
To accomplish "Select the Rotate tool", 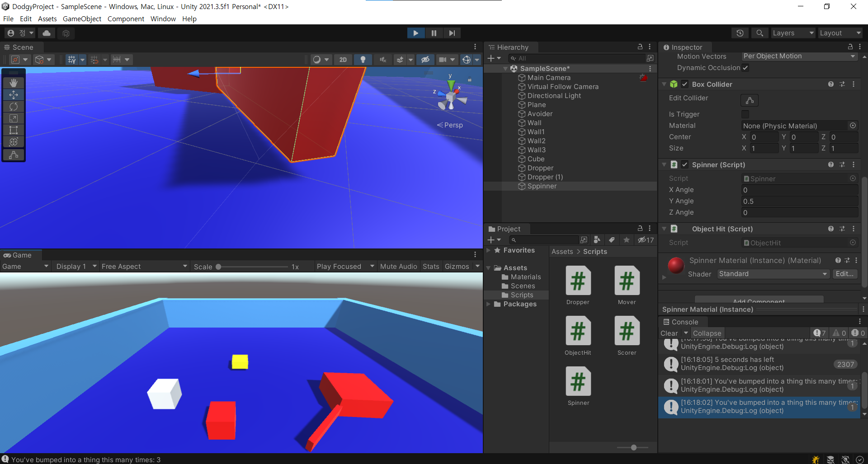I will pyautogui.click(x=14, y=107).
